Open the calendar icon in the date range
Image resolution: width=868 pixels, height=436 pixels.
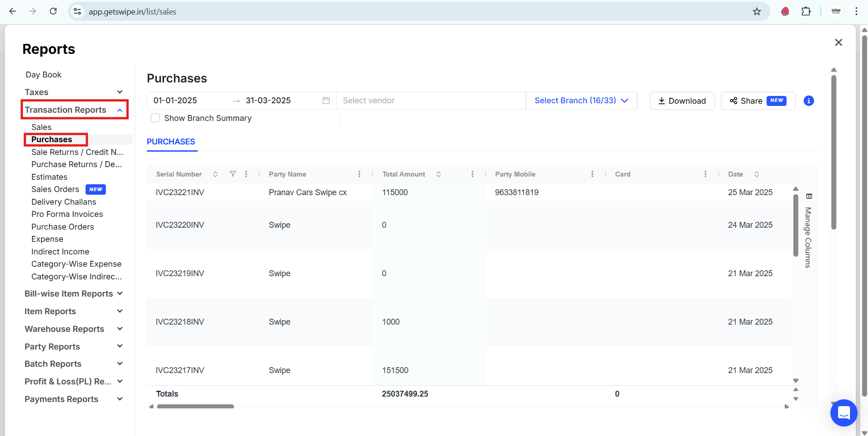pos(326,101)
